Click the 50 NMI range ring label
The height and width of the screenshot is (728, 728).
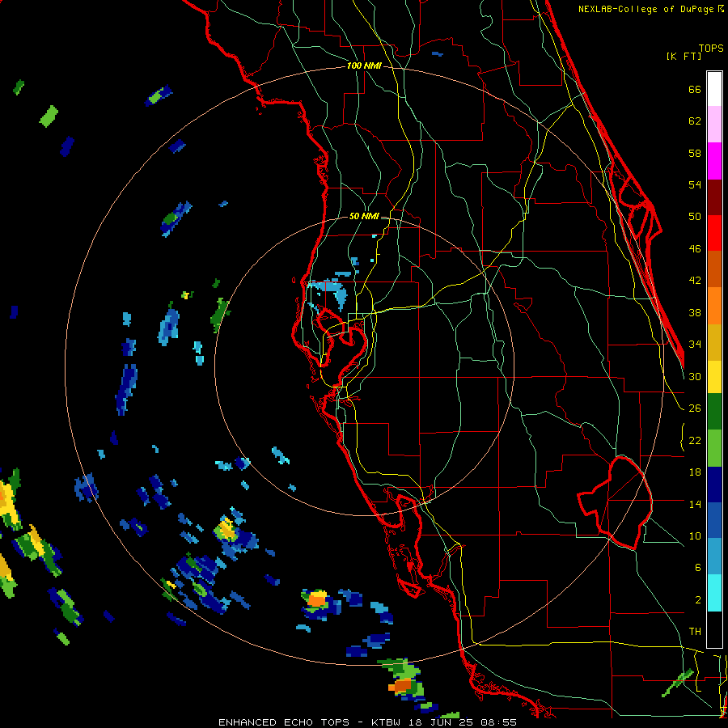363,216
